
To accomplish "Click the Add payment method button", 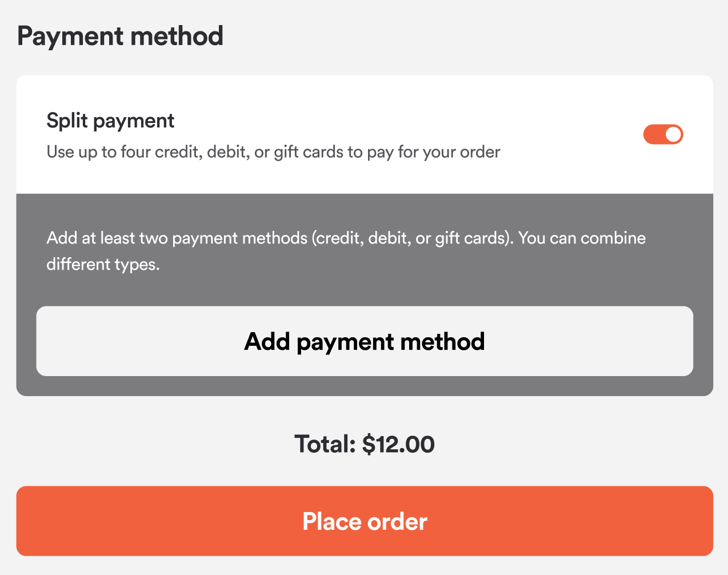I will pyautogui.click(x=365, y=341).
